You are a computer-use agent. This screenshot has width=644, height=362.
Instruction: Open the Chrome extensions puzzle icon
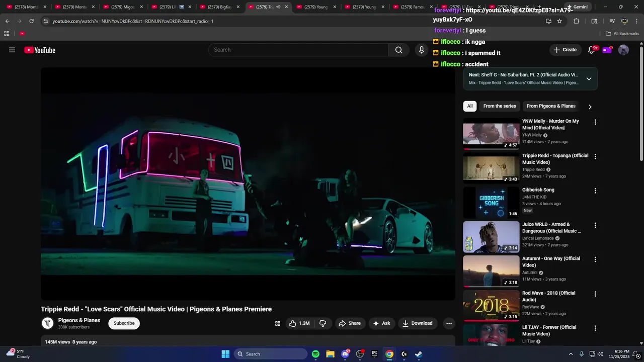[577, 21]
